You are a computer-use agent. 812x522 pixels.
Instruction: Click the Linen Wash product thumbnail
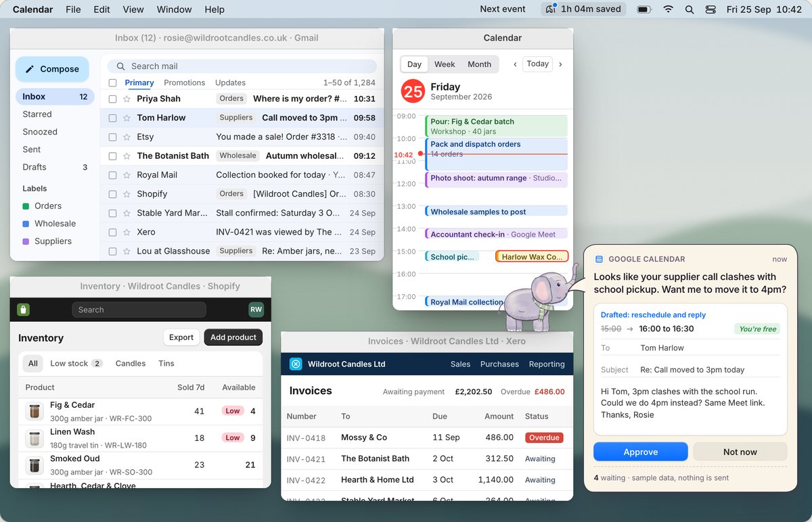coord(34,438)
